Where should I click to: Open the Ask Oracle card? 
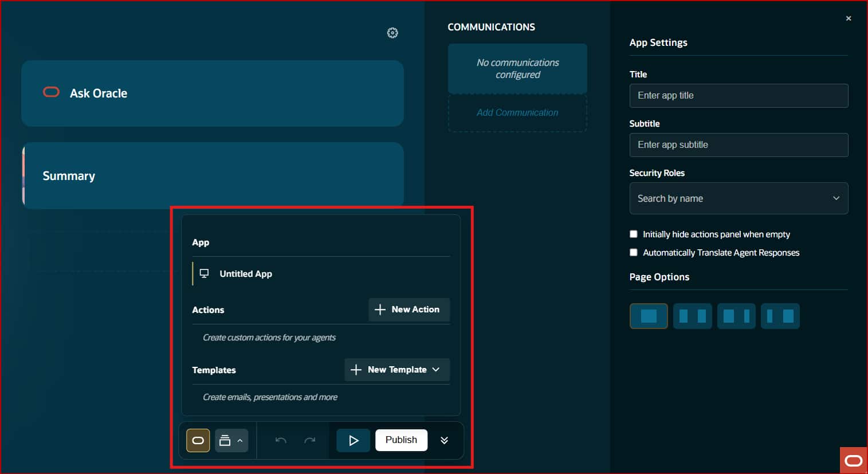pos(213,93)
